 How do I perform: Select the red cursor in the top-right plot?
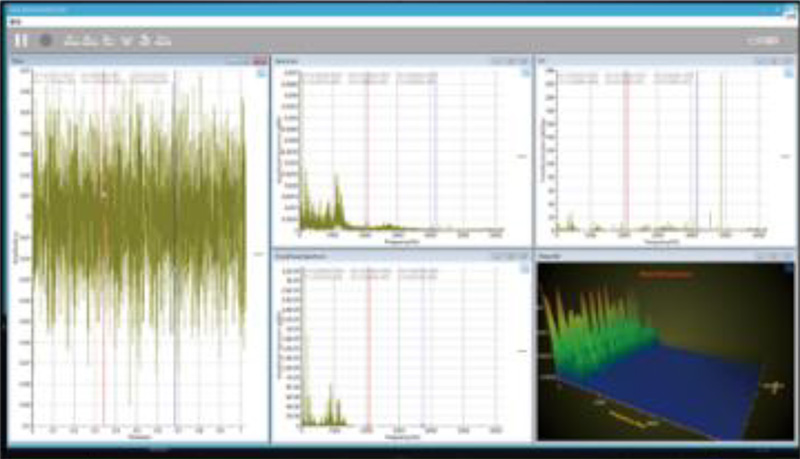click(626, 150)
